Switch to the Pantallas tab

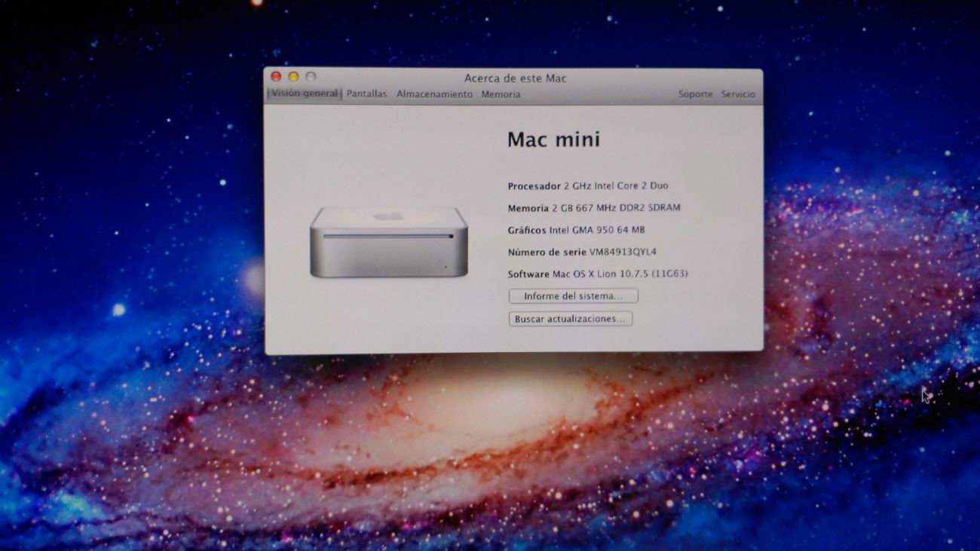pos(366,94)
